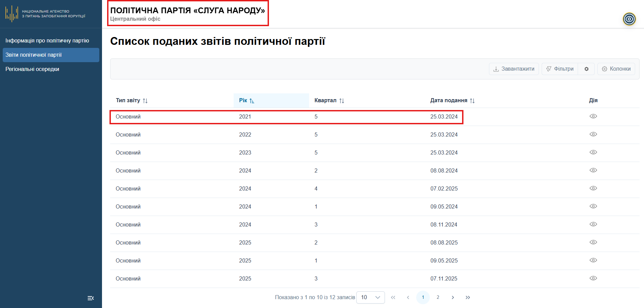Click the date 07.02.2025 cell
Image resolution: width=644 pixels, height=308 pixels.
pyautogui.click(x=444, y=189)
